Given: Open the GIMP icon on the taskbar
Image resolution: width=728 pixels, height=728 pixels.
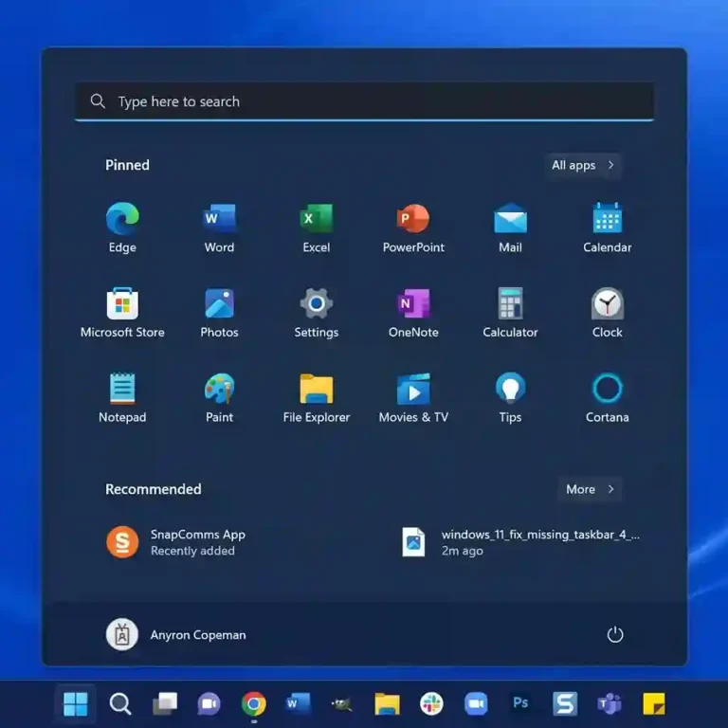Looking at the screenshot, I should point(341,703).
